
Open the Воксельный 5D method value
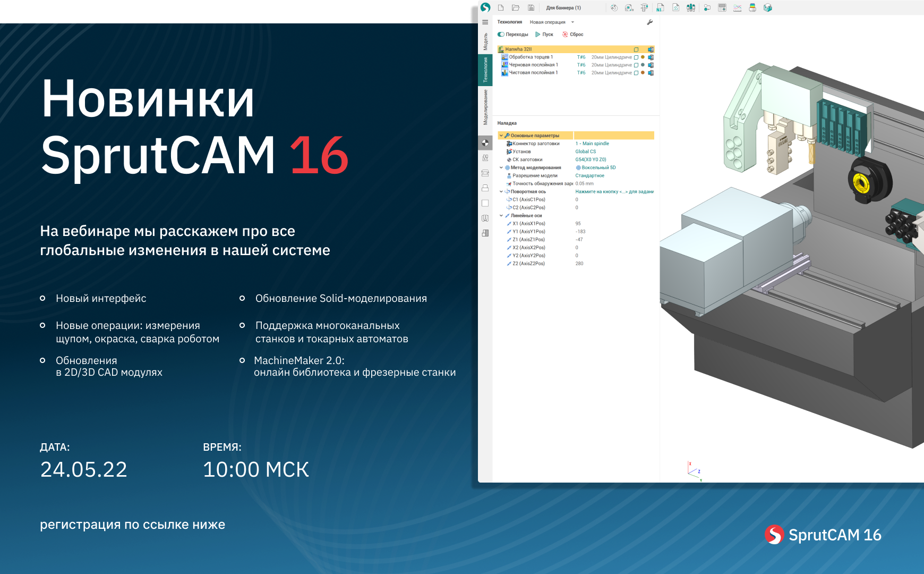(x=596, y=167)
